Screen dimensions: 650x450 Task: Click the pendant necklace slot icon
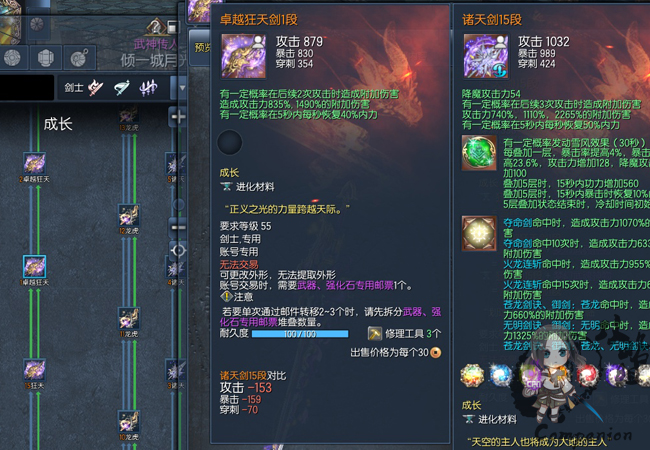coord(79,58)
